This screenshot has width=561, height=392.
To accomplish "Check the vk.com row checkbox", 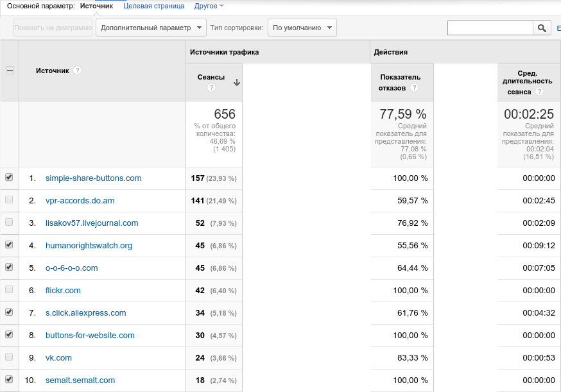I will pyautogui.click(x=9, y=357).
